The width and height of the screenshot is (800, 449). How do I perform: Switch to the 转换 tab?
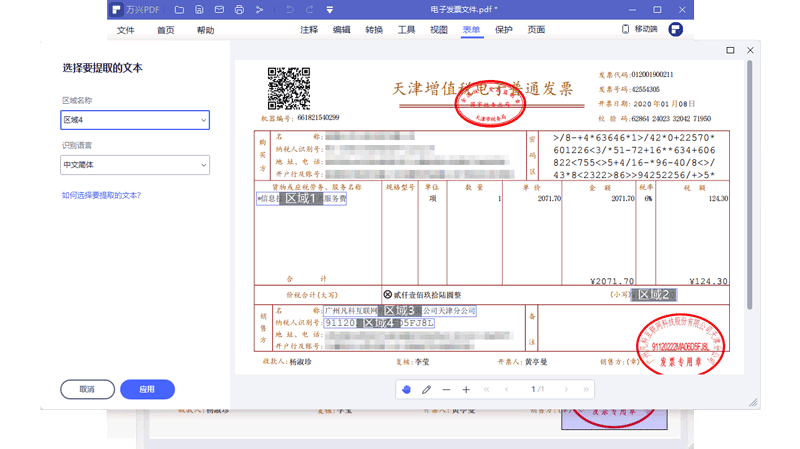[x=374, y=30]
